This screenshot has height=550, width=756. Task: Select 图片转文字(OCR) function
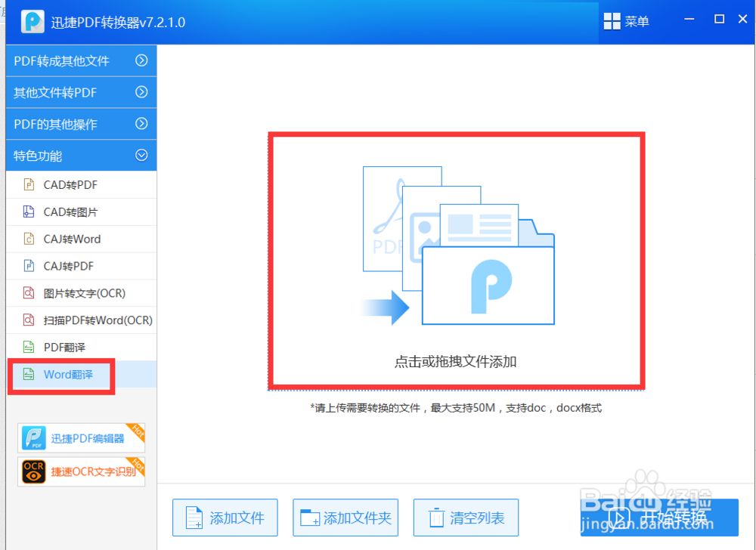click(81, 293)
